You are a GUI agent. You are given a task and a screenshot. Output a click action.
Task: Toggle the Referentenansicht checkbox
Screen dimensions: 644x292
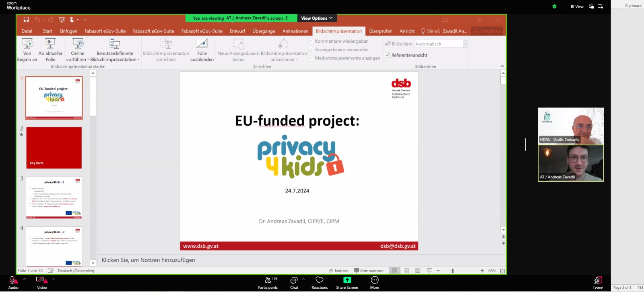(x=387, y=55)
